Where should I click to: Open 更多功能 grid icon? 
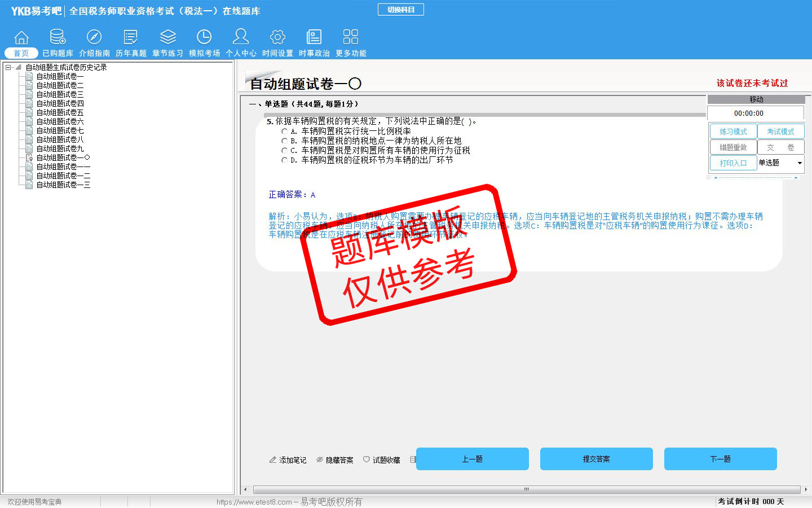[x=351, y=38]
